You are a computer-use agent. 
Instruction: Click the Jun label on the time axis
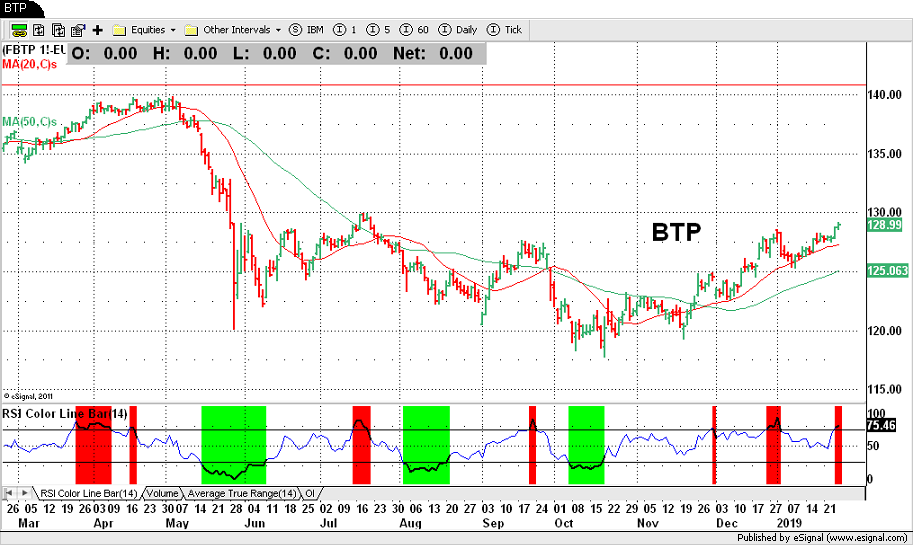[x=254, y=523]
